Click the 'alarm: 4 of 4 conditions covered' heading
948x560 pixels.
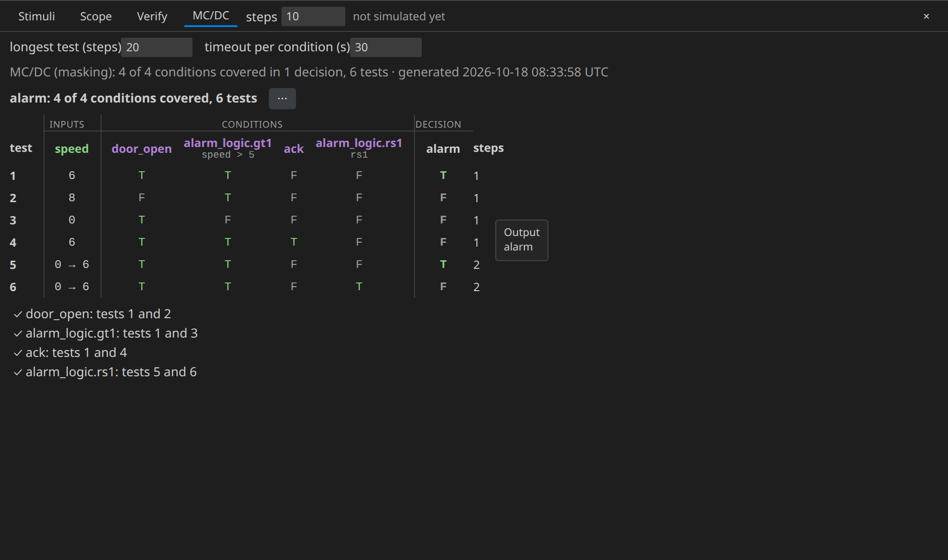point(133,98)
